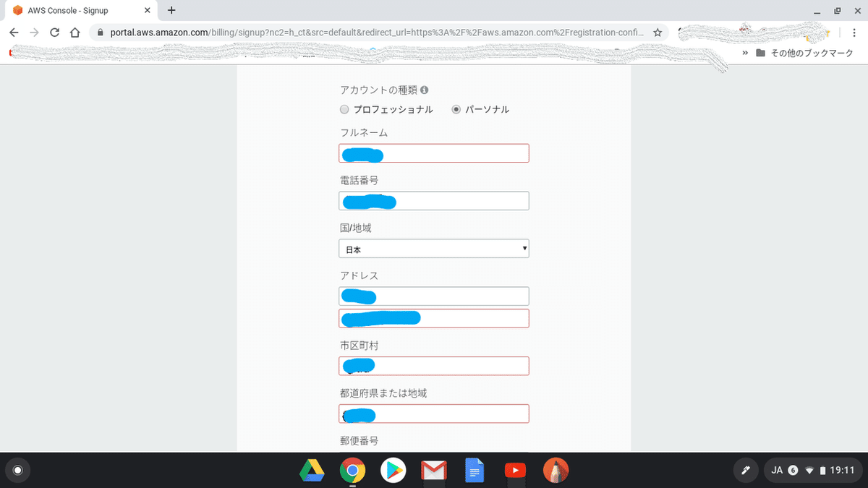Open the Chromebook app launcher

click(x=17, y=470)
